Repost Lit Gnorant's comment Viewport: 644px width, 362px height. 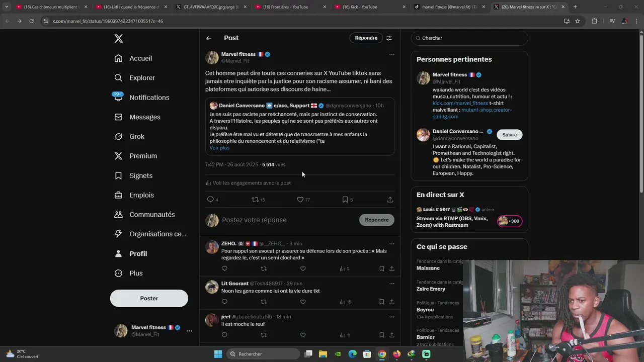click(x=264, y=302)
